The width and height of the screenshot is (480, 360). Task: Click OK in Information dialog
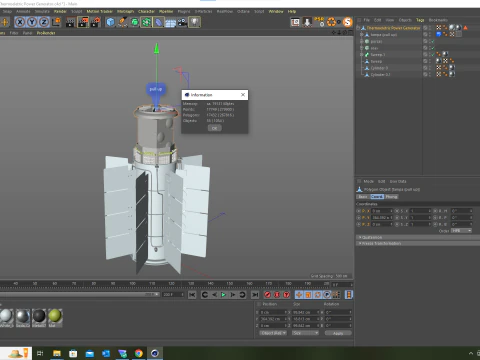pos(215,128)
